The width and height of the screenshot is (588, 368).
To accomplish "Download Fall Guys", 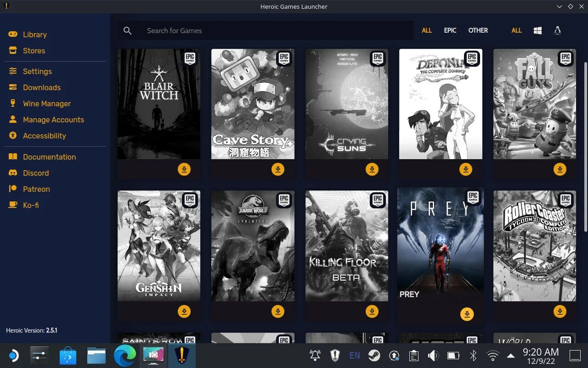I will pos(560,169).
